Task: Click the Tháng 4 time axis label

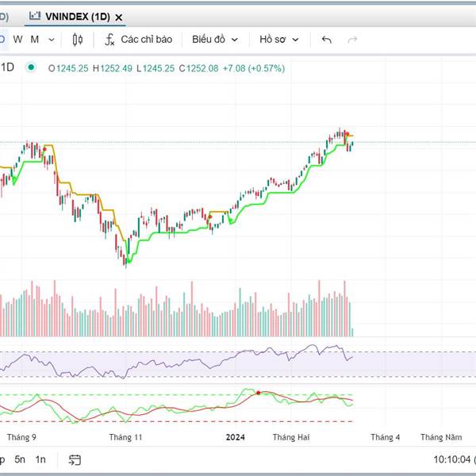Action: click(385, 437)
